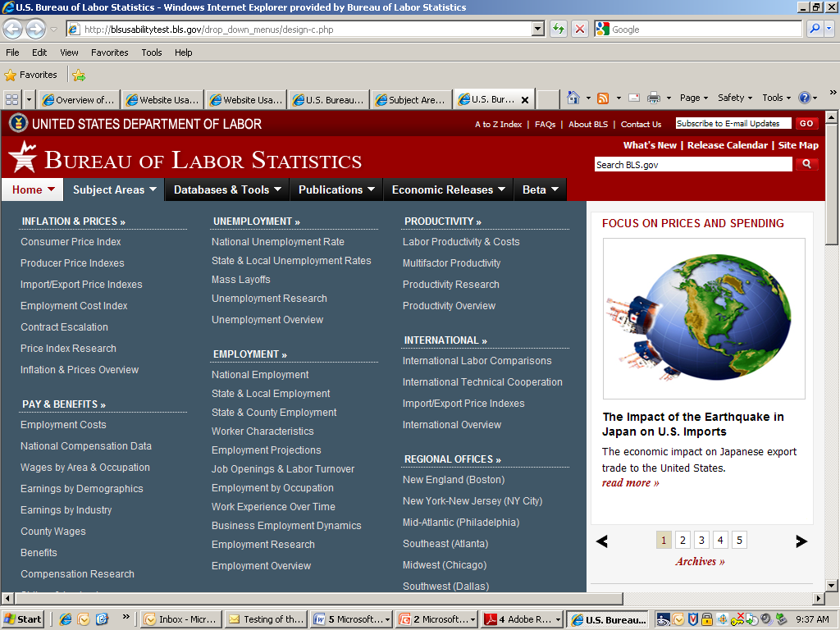Screen dimensions: 840x630
Task: Click the GO subscribe button
Action: coord(806,123)
